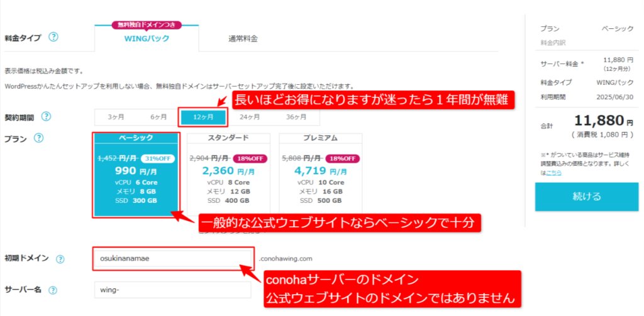Select the 12ヶ月 contract period
The height and width of the screenshot is (316, 644).
coord(203,117)
